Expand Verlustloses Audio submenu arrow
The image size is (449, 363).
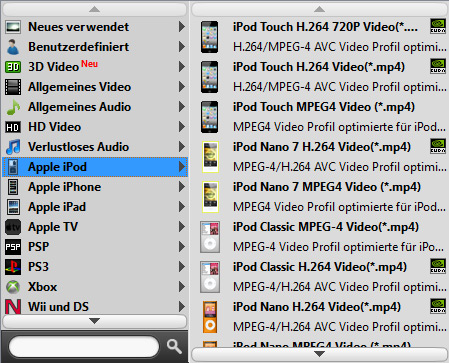coord(182,147)
